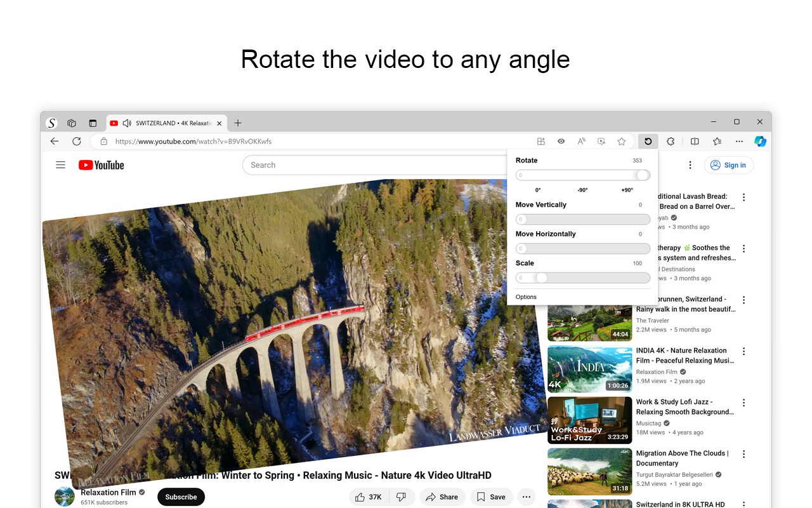Open Turgut Bayraktar Belgeselleri channel
This screenshot has width=812, height=508.
(x=674, y=474)
